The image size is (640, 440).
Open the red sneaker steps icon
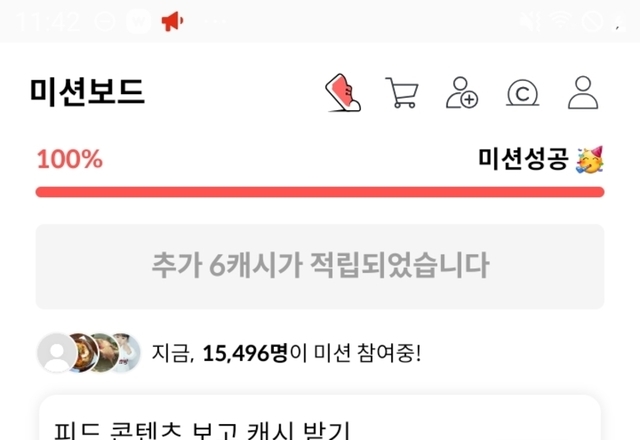[x=343, y=93]
